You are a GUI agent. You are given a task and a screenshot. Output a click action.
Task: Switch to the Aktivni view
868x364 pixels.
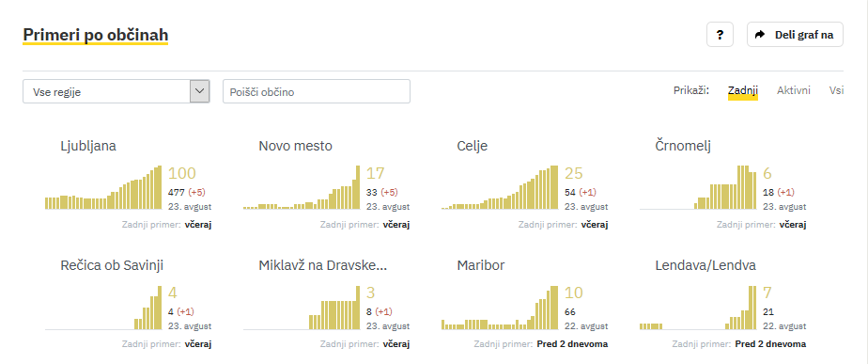pos(793,90)
